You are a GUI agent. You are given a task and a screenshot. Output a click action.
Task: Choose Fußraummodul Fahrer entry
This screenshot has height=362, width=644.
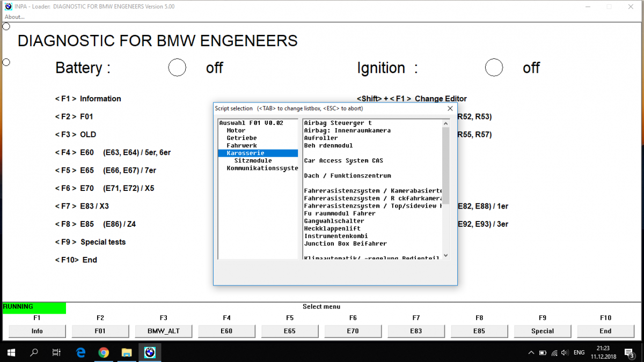tap(340, 213)
